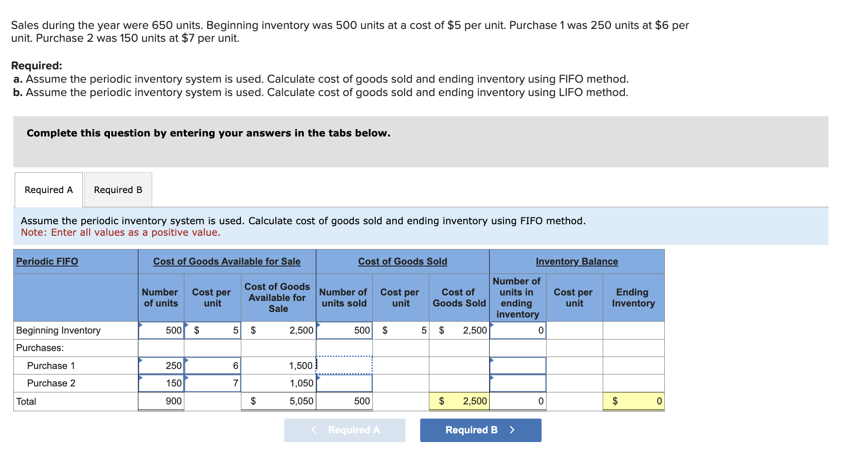Click the Beginning Inventory number of units cell showing 500
The width and height of the screenshot is (868, 465).
161,330
